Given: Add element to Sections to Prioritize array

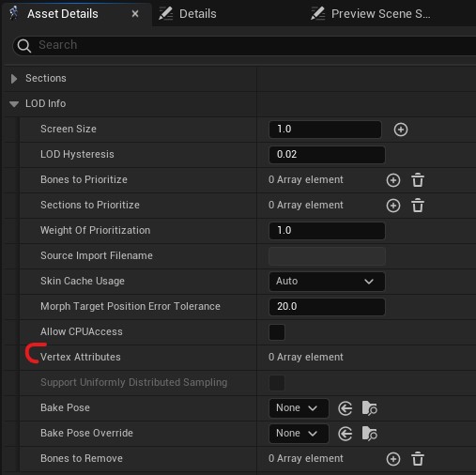Looking at the screenshot, I should tap(393, 206).
